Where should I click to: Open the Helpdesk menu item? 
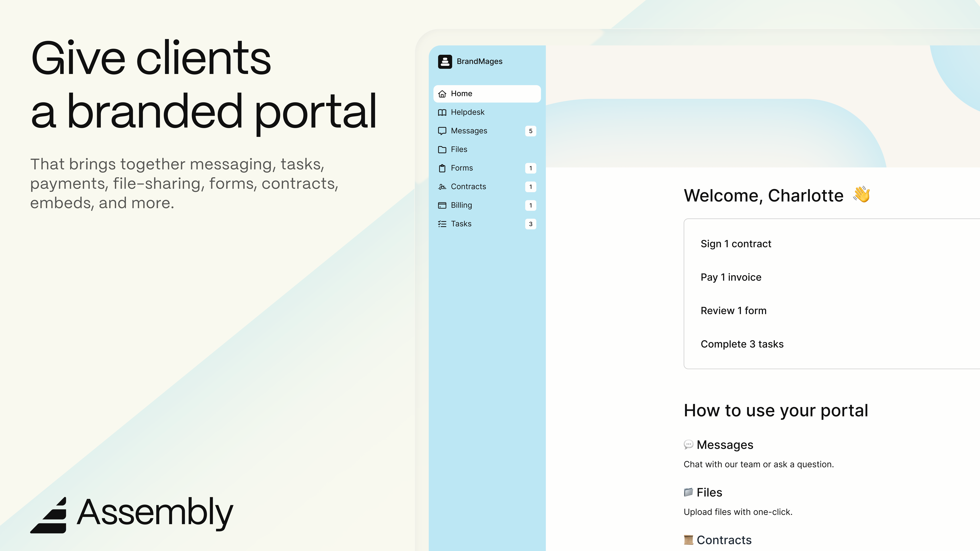pyautogui.click(x=467, y=112)
